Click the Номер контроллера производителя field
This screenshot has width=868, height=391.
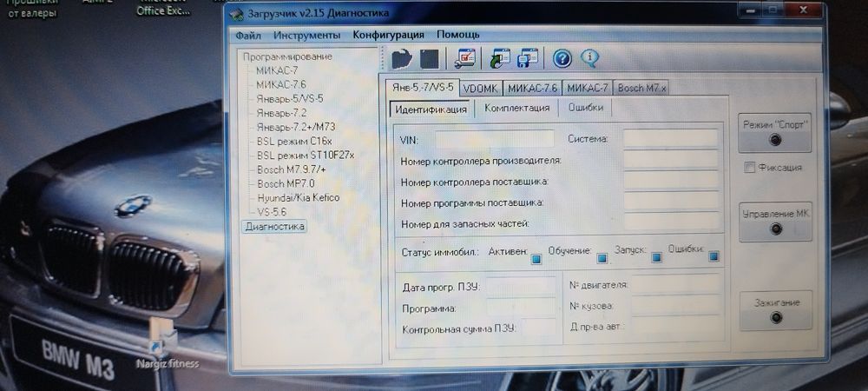671,160
